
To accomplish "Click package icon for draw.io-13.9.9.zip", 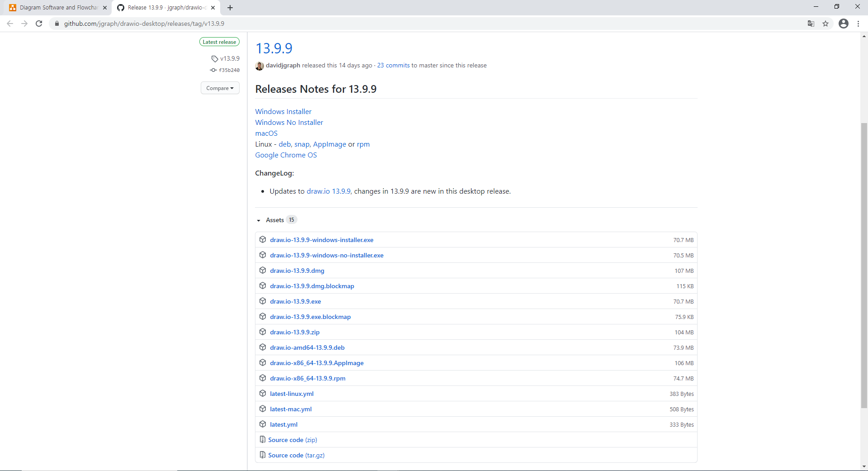I will [263, 332].
